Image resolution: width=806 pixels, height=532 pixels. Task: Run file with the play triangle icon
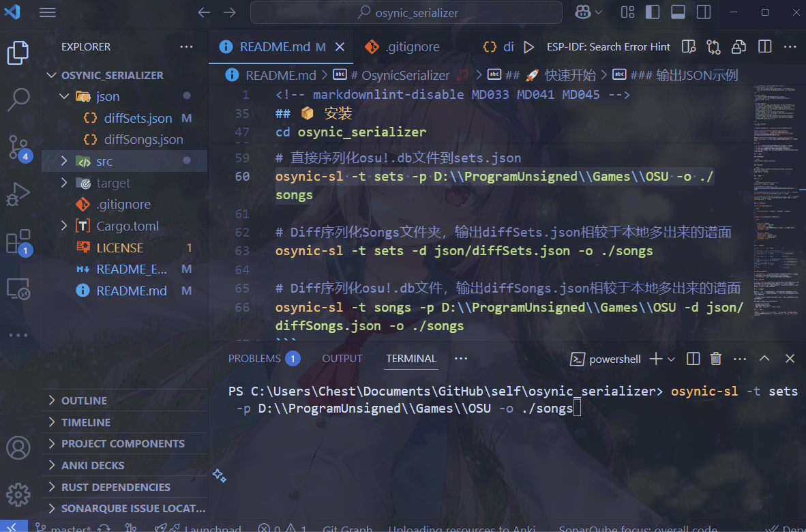coord(528,47)
